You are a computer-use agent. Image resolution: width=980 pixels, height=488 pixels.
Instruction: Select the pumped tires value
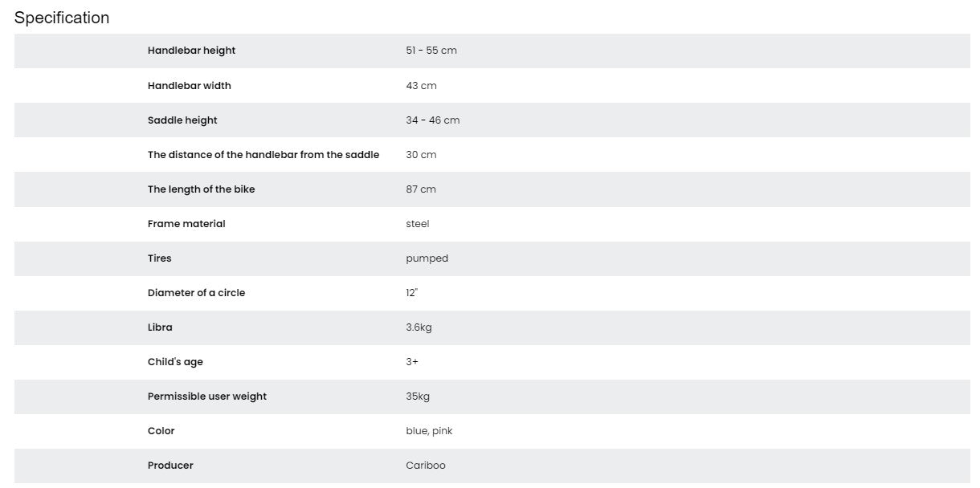pos(427,258)
